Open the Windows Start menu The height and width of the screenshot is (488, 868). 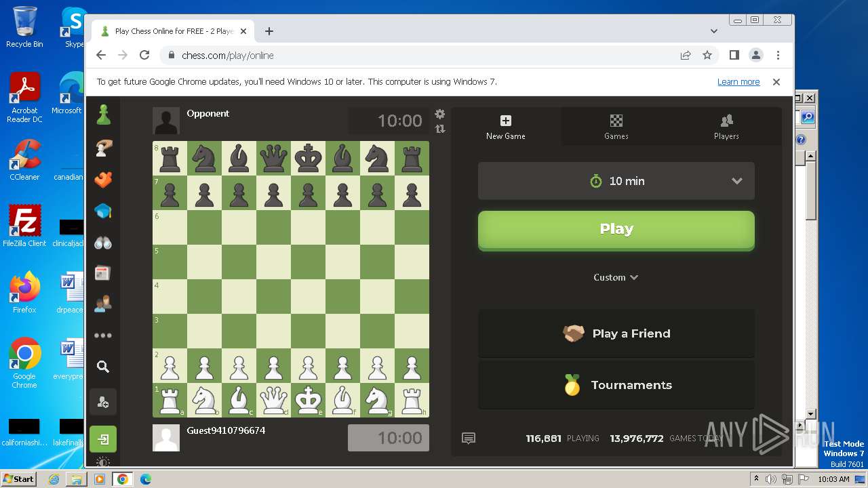point(19,479)
